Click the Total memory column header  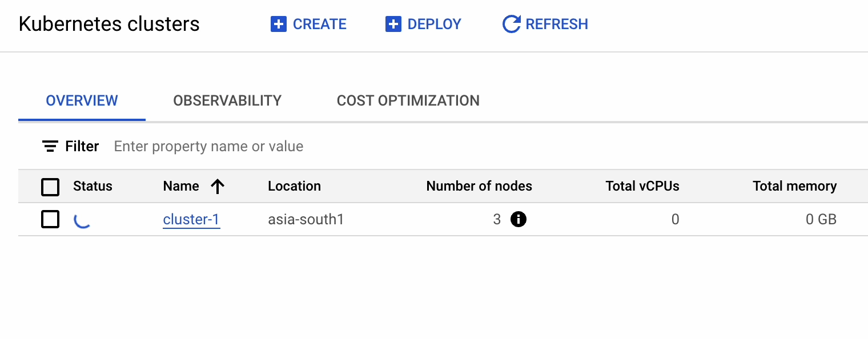[x=794, y=186]
